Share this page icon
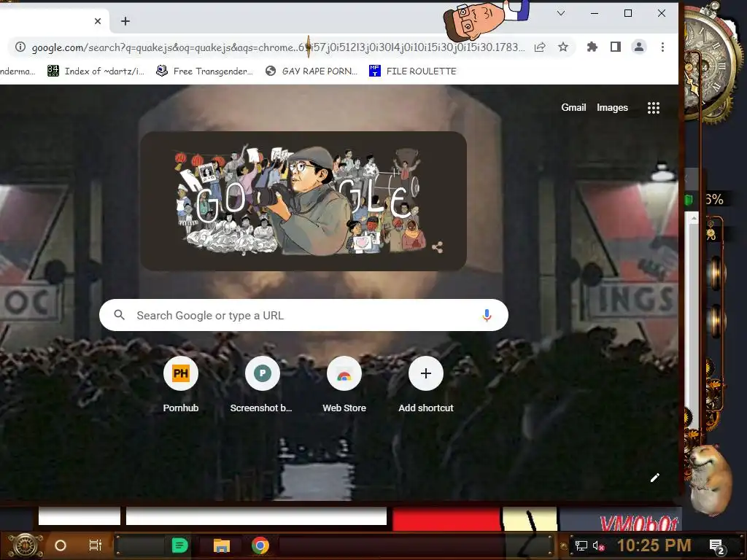 pos(540,47)
